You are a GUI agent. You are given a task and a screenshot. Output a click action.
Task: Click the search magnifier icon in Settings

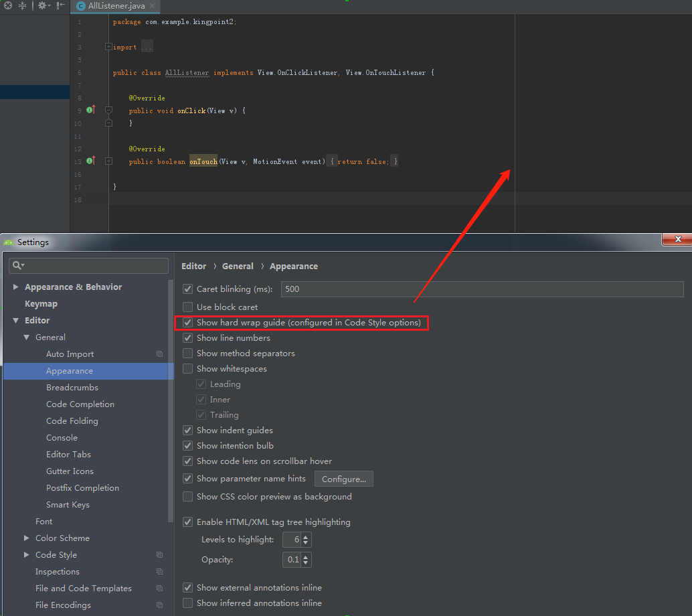[17, 266]
